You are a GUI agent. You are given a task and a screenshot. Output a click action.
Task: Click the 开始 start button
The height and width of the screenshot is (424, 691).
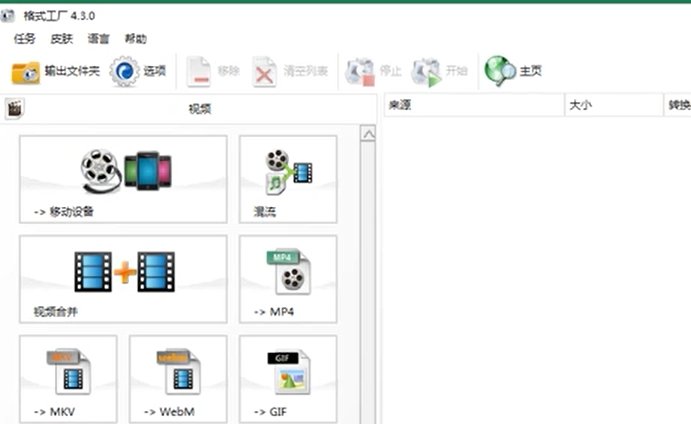(439, 71)
